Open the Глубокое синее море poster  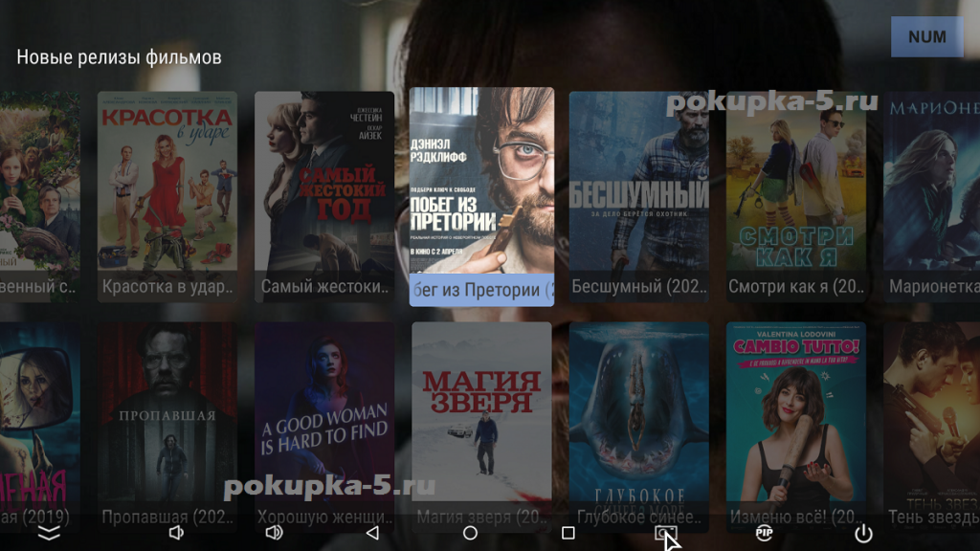(638, 427)
